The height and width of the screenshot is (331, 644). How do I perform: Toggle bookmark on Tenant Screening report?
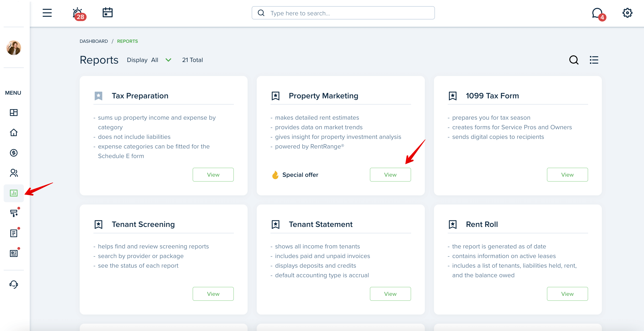(x=98, y=224)
